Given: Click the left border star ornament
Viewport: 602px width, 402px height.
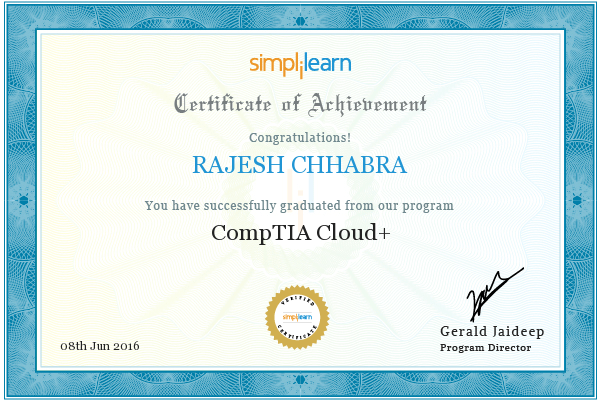Looking at the screenshot, I should point(24,200).
